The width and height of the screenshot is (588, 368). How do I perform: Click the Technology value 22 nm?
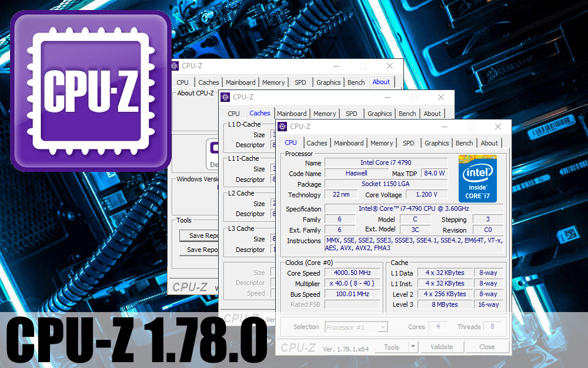(341, 194)
